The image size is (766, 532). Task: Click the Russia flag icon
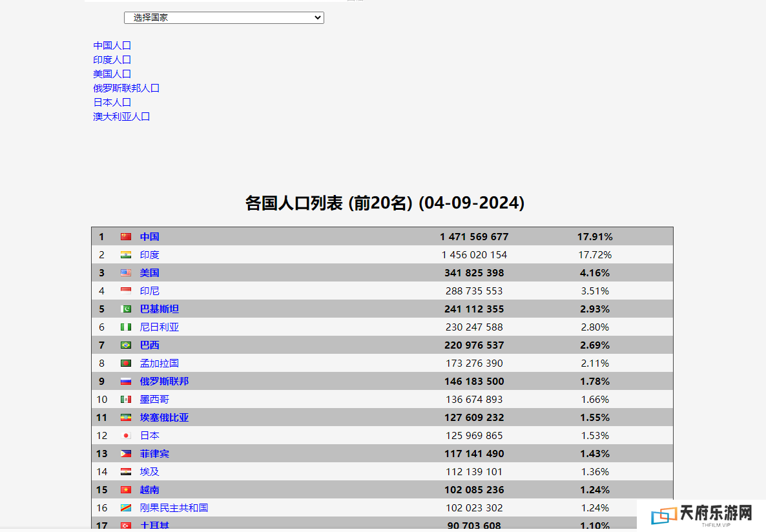[x=126, y=381]
